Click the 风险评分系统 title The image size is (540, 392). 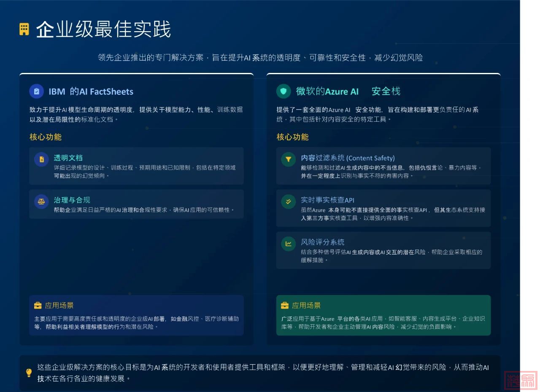[322, 242]
